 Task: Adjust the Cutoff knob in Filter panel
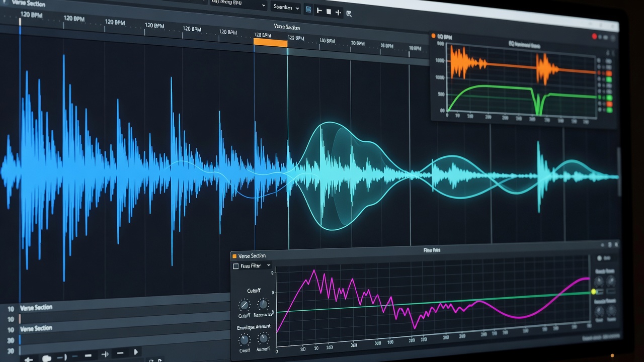click(x=244, y=305)
